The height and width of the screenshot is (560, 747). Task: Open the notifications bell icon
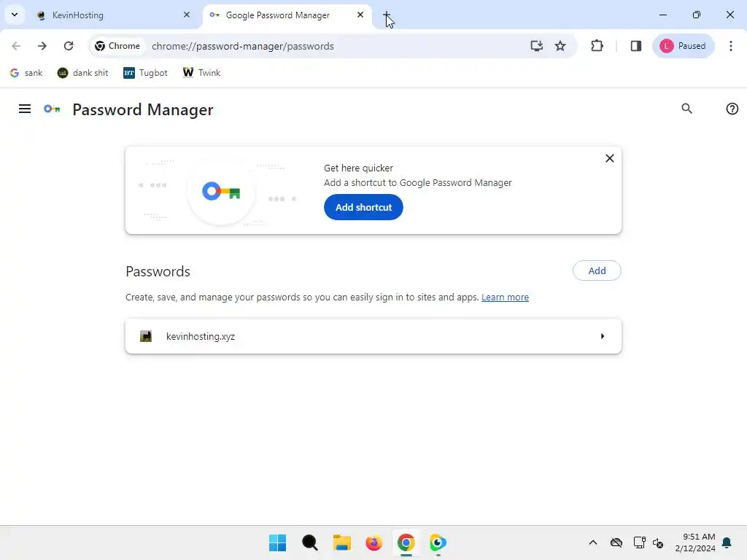point(727,542)
